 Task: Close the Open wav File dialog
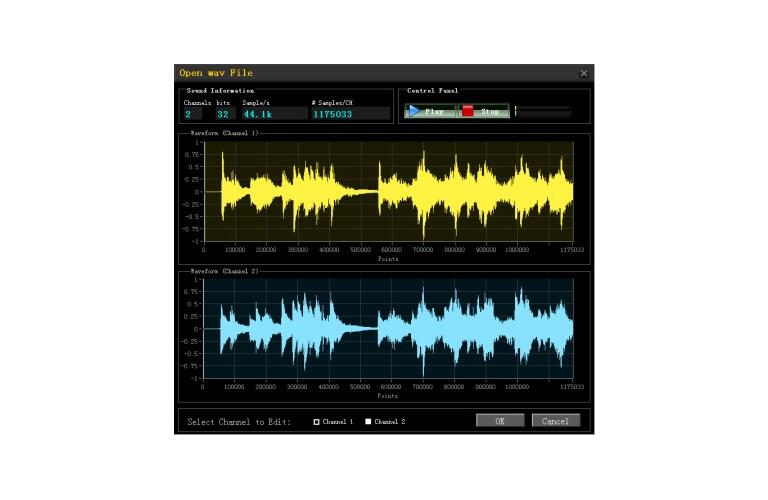[x=584, y=73]
